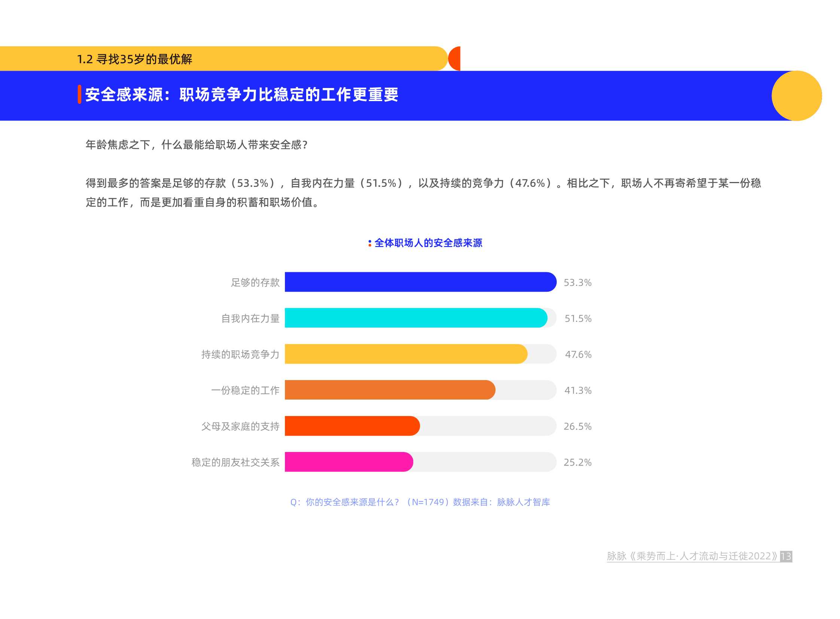Click the pink bar for 稳定的朋友社交关系
840x619 pixels.
(349, 462)
